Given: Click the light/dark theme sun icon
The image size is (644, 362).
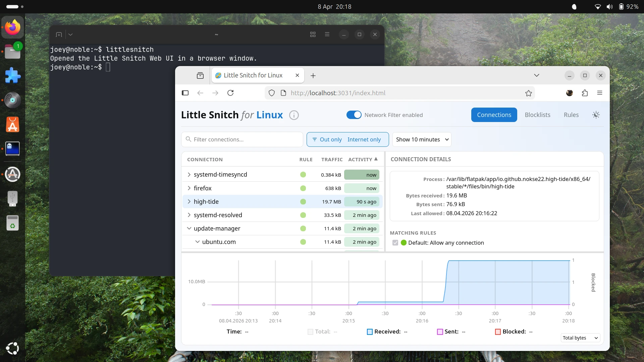Looking at the screenshot, I should [596, 115].
